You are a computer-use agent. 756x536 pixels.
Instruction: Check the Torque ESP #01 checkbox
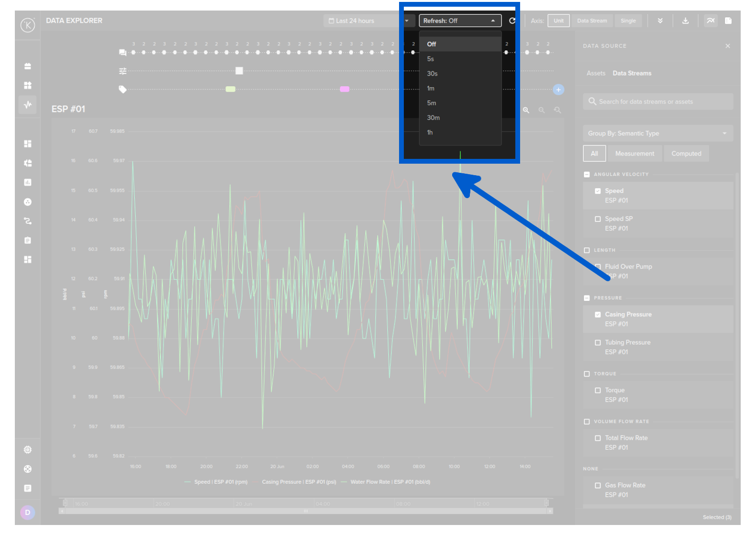(x=598, y=391)
